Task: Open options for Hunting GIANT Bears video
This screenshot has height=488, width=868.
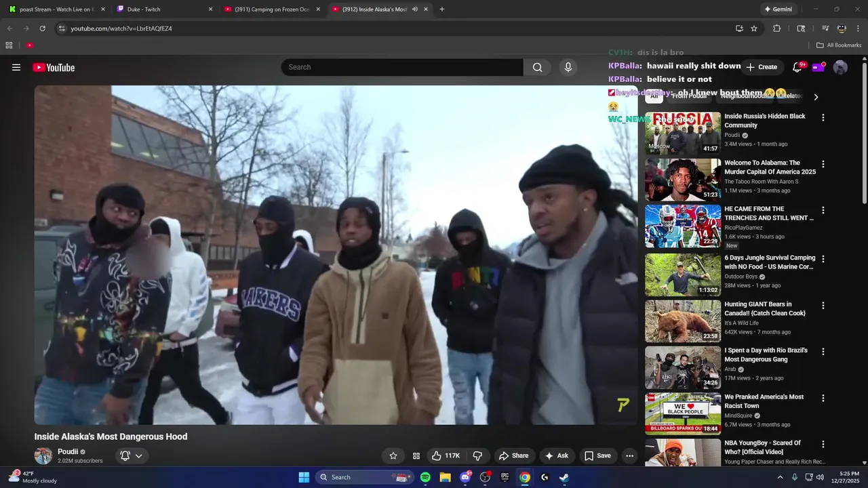Action: pyautogui.click(x=823, y=305)
